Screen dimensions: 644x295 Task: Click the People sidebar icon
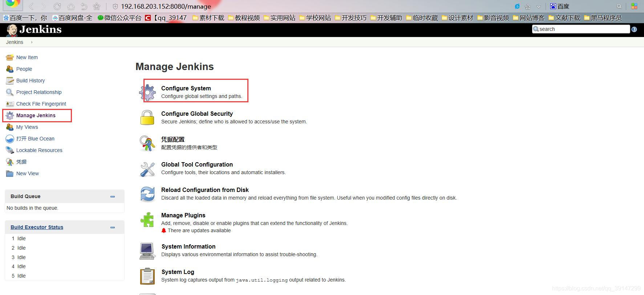click(x=10, y=69)
